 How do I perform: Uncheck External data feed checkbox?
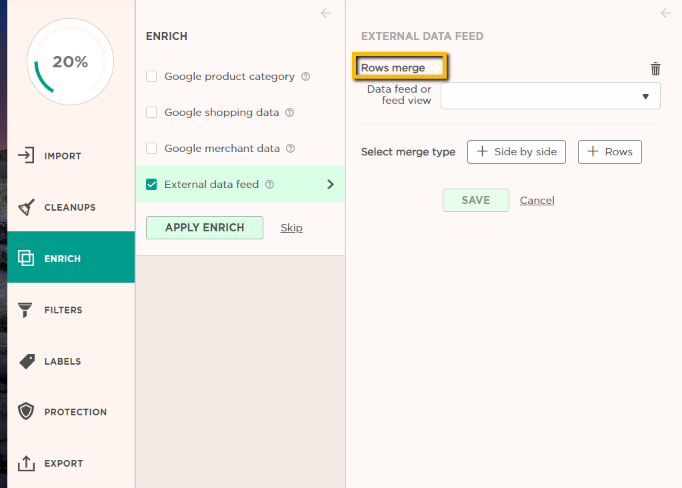pyautogui.click(x=151, y=184)
